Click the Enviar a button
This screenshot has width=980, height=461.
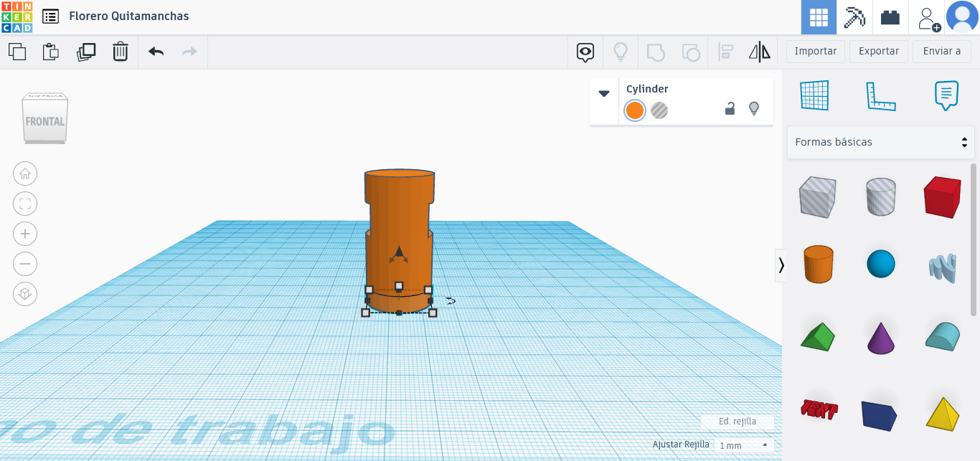(x=942, y=52)
